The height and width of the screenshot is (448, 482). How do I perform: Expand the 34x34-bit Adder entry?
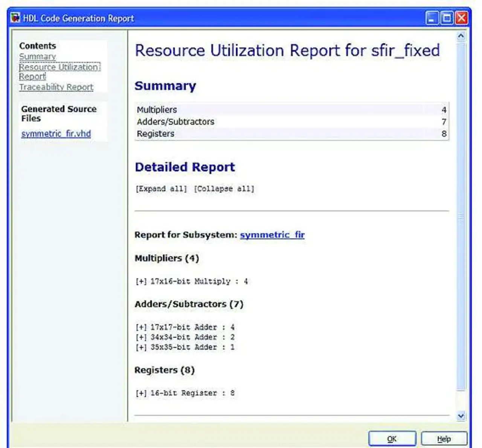coord(141,337)
